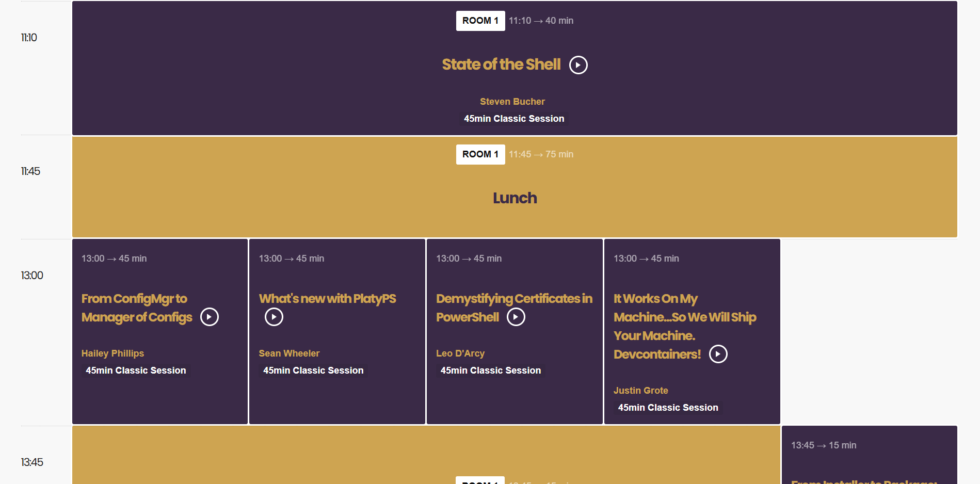Click '11:45 → 75 min' duration text

tap(541, 154)
